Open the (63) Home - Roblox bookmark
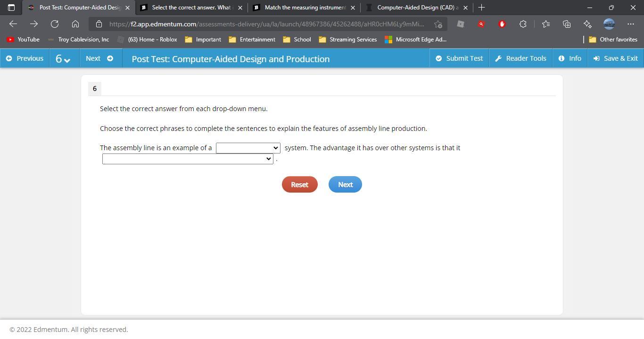The image size is (644, 339). pyautogui.click(x=147, y=40)
